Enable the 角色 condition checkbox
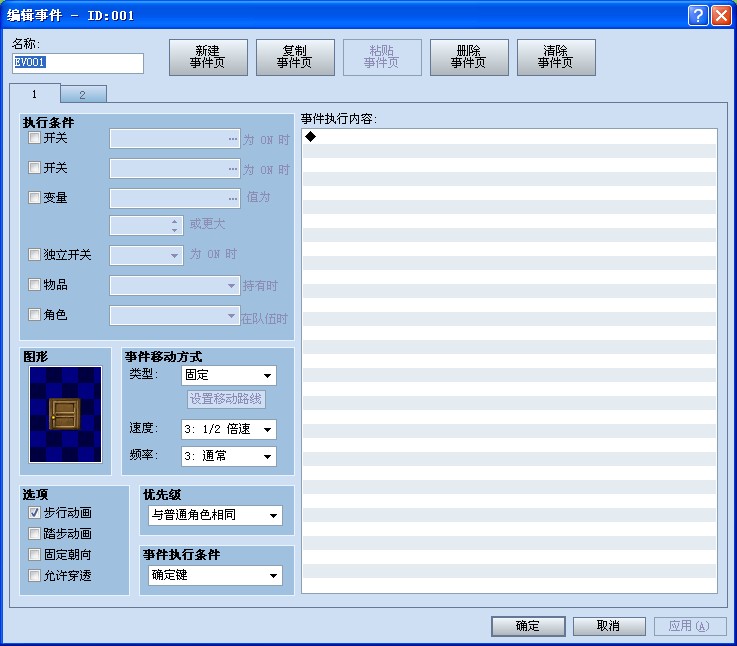Viewport: 737px width, 646px height. pyautogui.click(x=34, y=314)
